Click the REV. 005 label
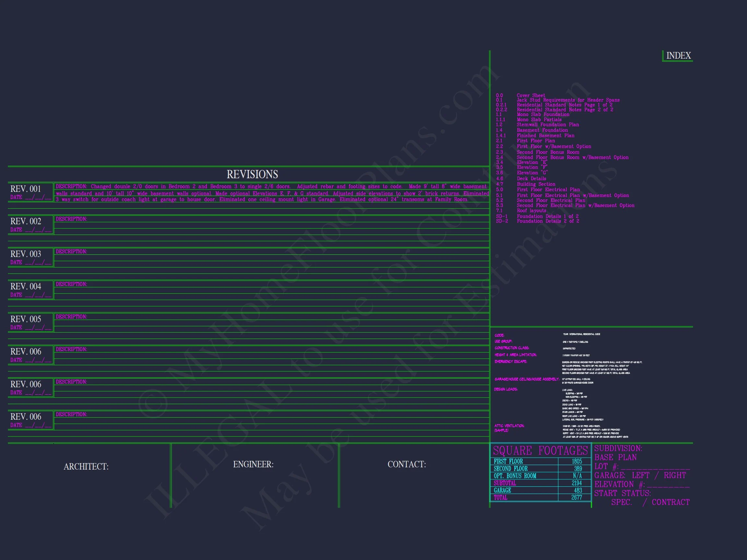This screenshot has width=747, height=560. coord(26,319)
